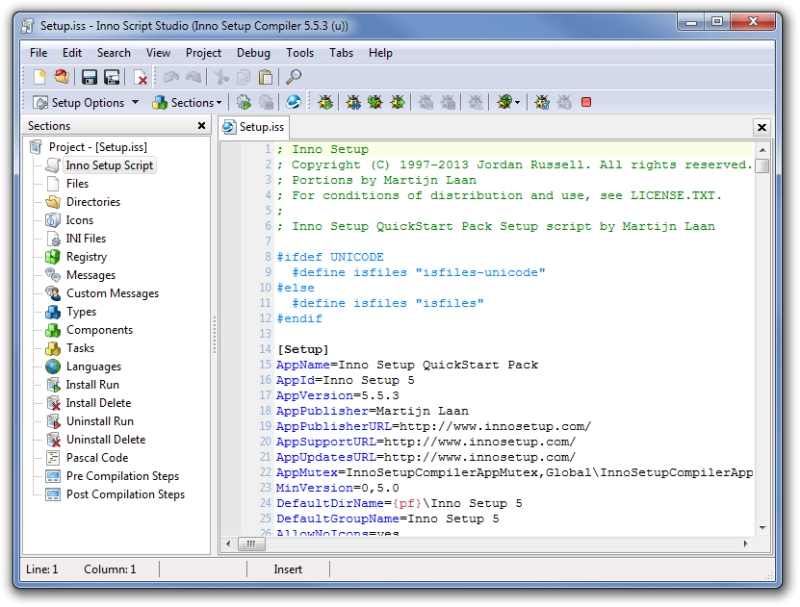Open the View menu
Viewport: 800px width, 607px height.
[158, 53]
